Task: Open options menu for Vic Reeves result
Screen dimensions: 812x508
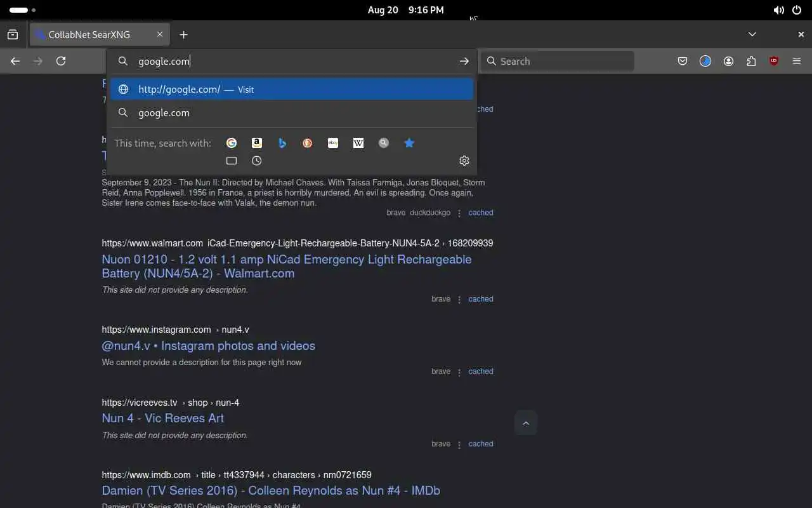Action: [459, 444]
